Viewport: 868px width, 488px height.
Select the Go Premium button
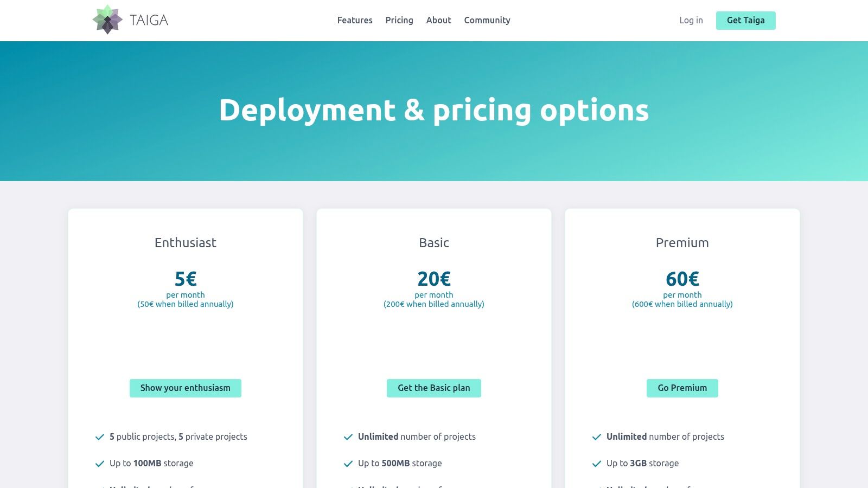click(x=682, y=388)
